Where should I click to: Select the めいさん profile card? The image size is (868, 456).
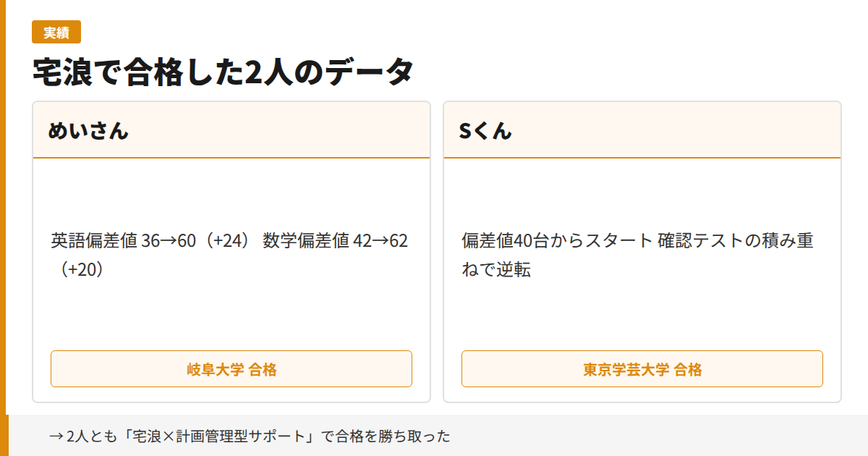click(231, 250)
